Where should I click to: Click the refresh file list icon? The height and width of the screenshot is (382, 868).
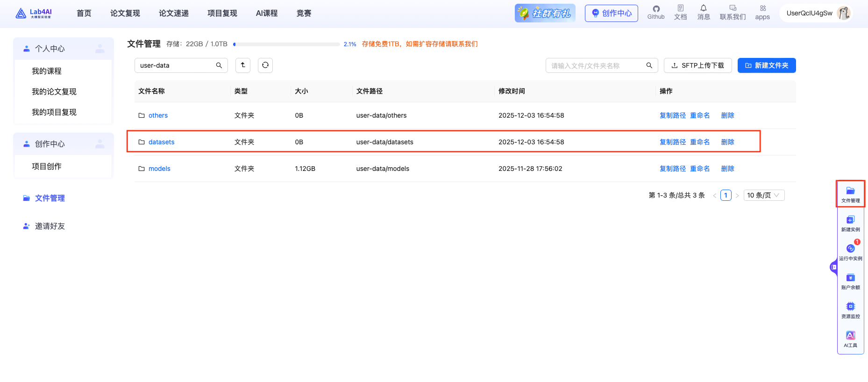click(x=265, y=65)
